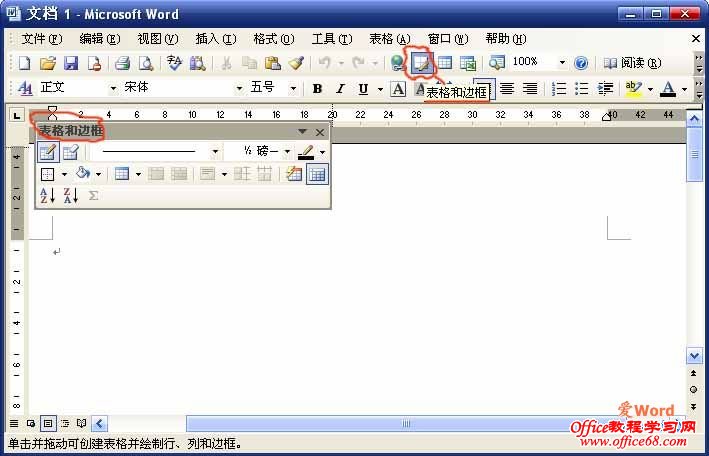This screenshot has width=709, height=456.
Task: Open the 格式(O) menu
Action: pyautogui.click(x=274, y=39)
